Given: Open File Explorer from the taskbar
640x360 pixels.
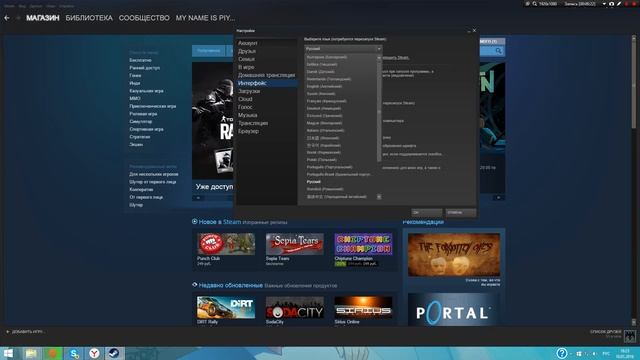Looking at the screenshot, I should pyautogui.click(x=31, y=353).
